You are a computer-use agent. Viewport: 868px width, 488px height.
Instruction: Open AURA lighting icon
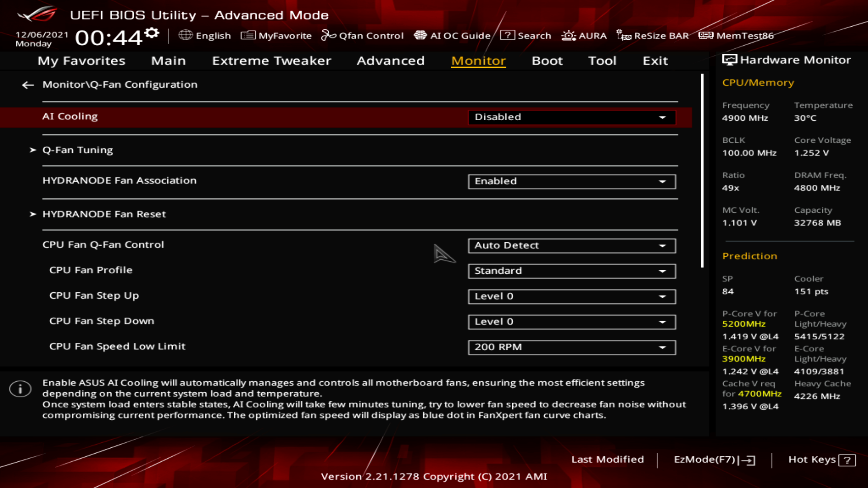[x=568, y=35]
